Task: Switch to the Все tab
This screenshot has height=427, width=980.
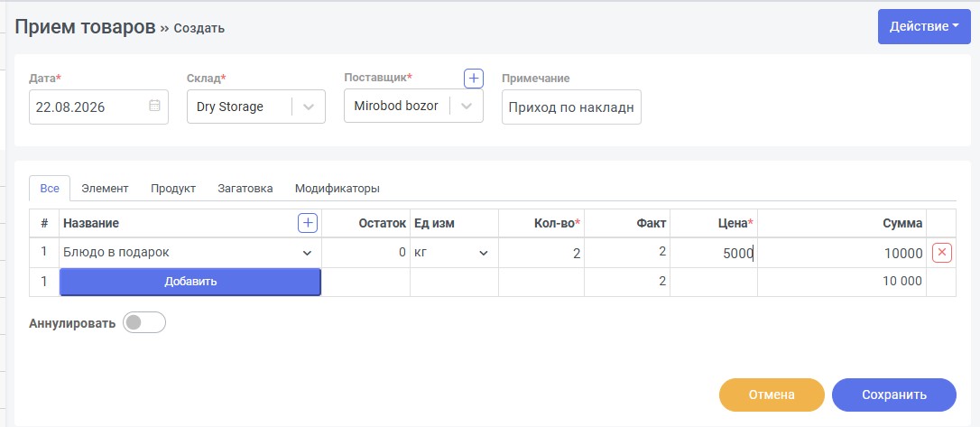Action: click(50, 188)
